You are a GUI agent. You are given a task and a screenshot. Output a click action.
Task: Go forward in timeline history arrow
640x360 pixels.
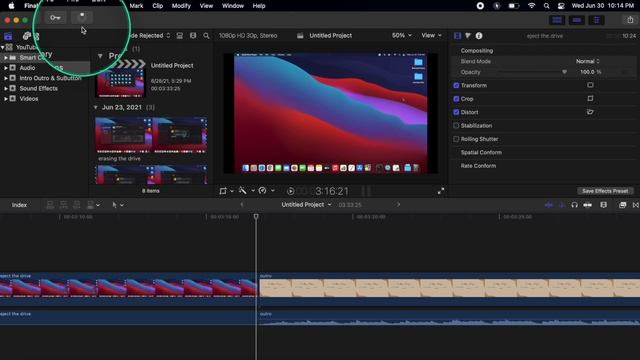398,204
